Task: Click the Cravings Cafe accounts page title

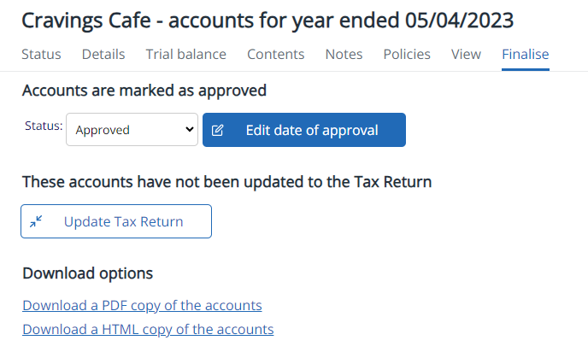Action: [268, 21]
